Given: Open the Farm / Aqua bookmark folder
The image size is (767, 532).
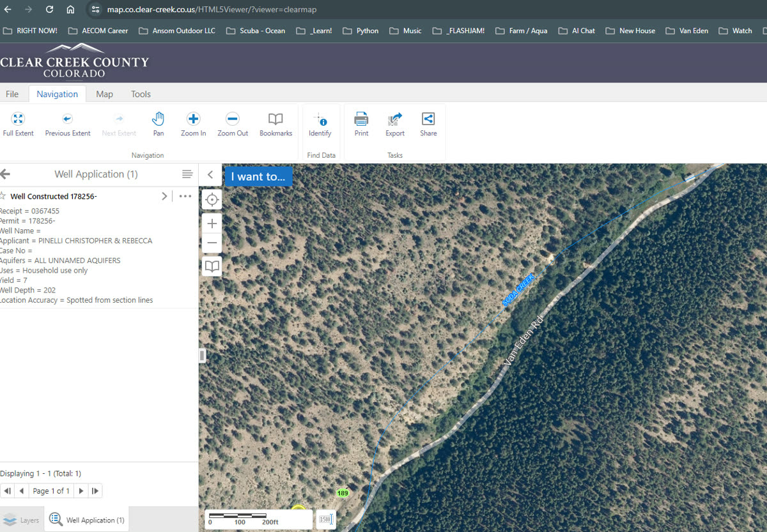Looking at the screenshot, I should (x=521, y=31).
